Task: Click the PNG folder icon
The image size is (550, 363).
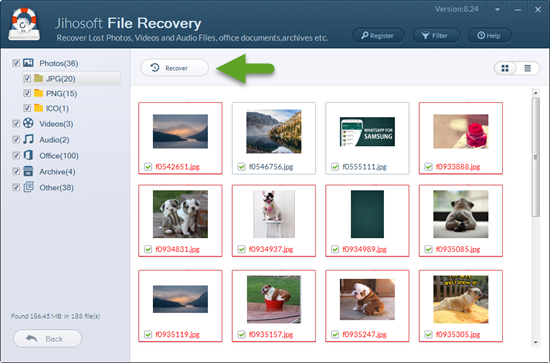Action: point(38,93)
